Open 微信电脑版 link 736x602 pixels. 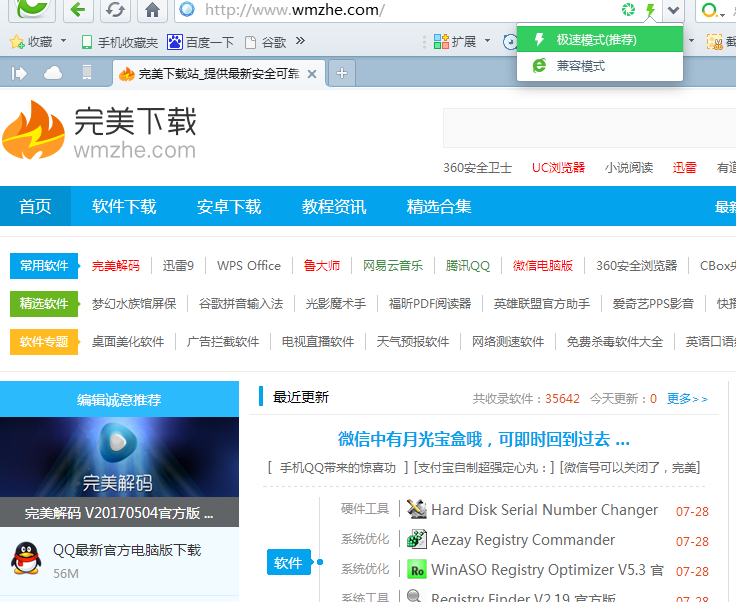click(x=543, y=266)
